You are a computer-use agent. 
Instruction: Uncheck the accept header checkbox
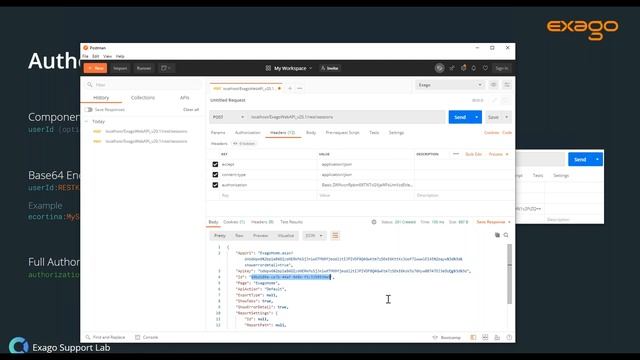215,164
